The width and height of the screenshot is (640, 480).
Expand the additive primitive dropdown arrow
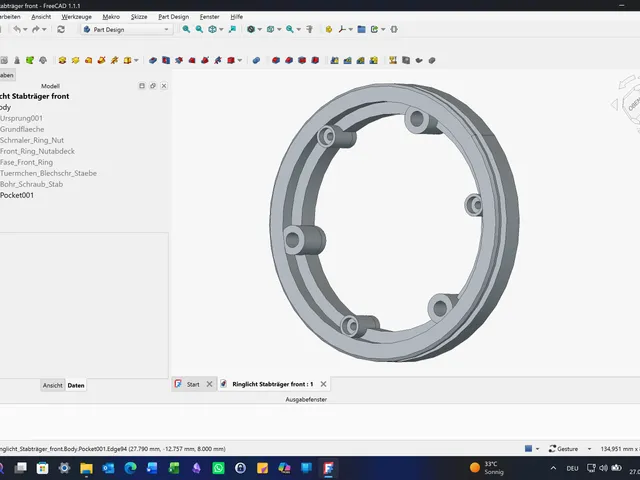click(x=136, y=60)
